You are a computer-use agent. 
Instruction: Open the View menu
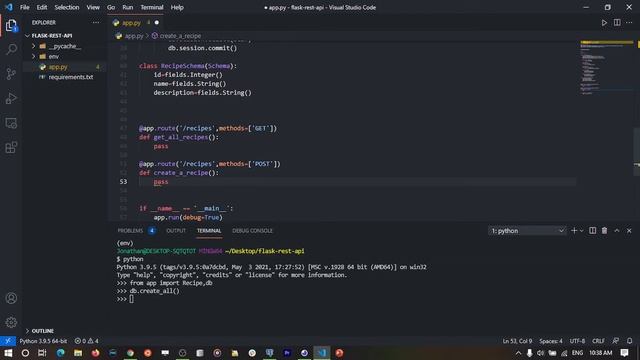click(x=93, y=7)
